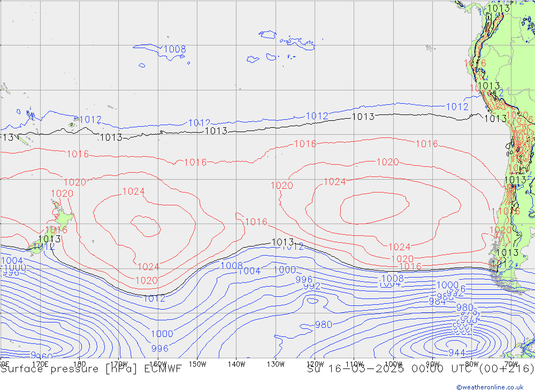Click the "130W" longitude axis label
Screen dimensions: 535x392
click(276, 364)
